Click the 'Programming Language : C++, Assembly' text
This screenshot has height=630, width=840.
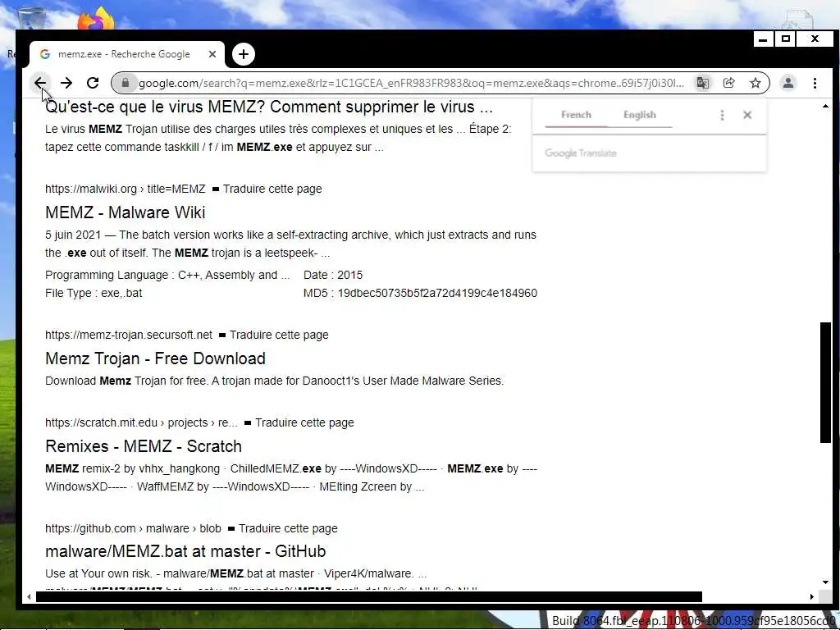[167, 275]
